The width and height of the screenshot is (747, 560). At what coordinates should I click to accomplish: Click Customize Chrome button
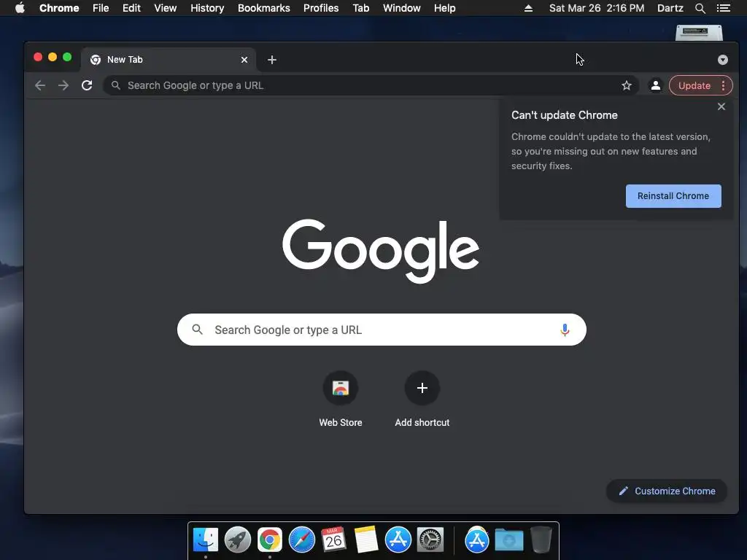(x=667, y=491)
